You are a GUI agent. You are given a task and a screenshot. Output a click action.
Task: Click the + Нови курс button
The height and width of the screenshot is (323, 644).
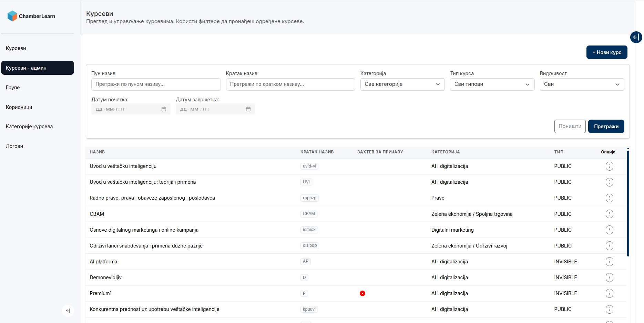click(607, 52)
